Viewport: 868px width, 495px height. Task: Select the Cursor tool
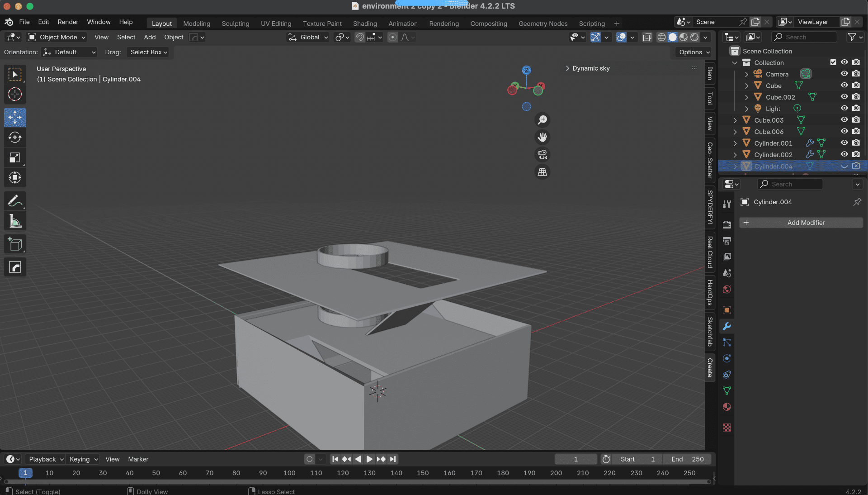tap(15, 94)
